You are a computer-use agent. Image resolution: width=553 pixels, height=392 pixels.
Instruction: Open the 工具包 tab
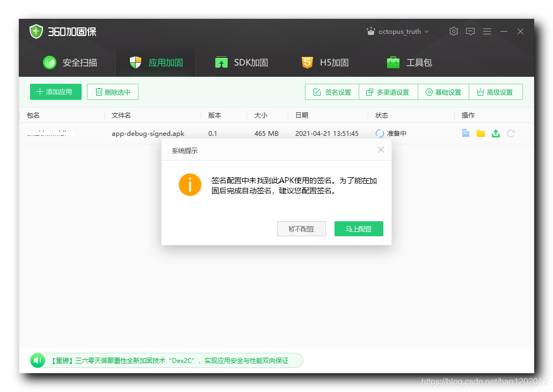tap(410, 62)
